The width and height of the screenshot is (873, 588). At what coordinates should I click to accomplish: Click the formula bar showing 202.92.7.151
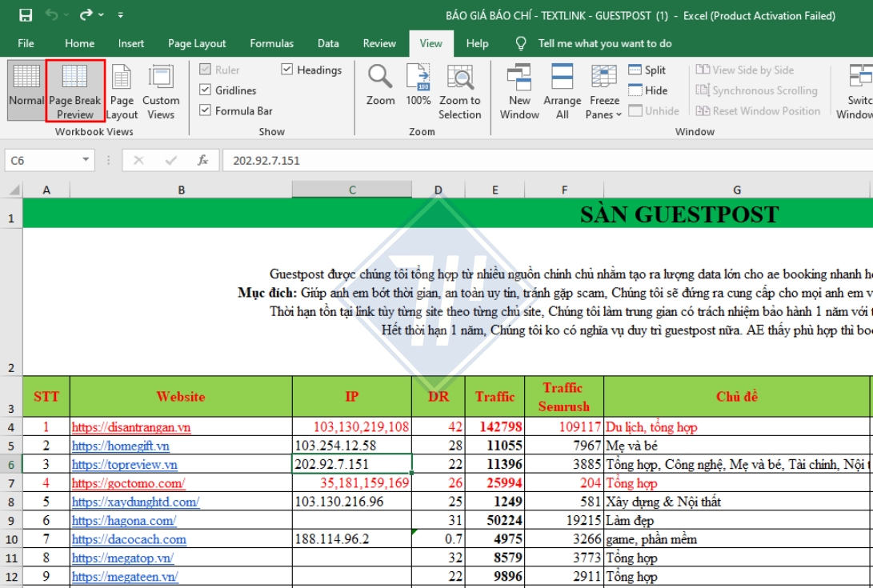pos(547,160)
